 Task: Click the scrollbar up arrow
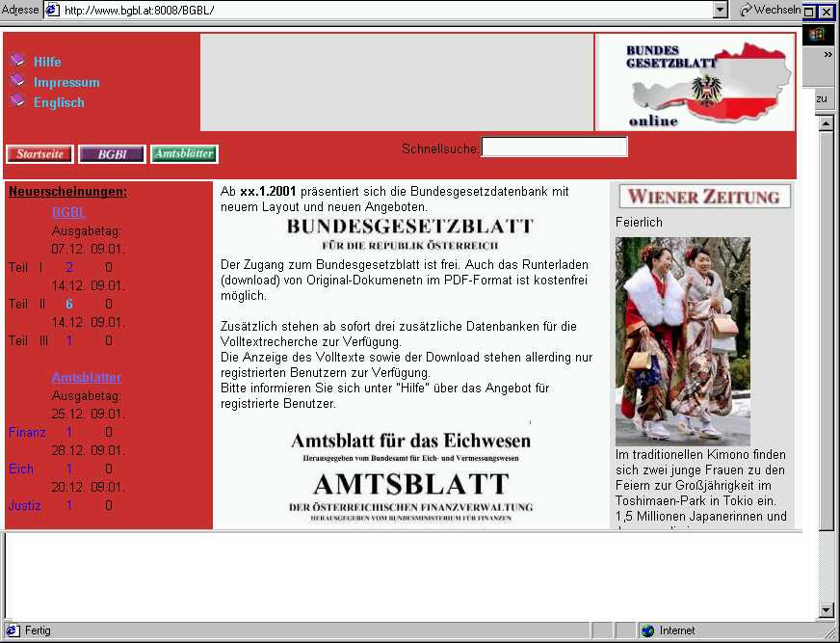click(x=826, y=124)
